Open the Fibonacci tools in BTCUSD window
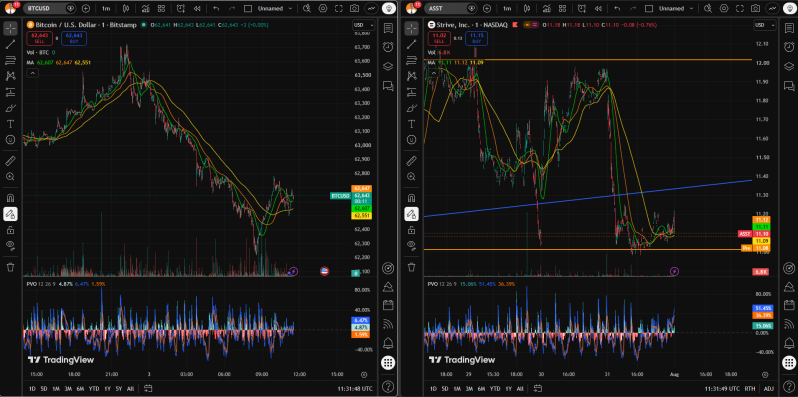This screenshot has width=798, height=397. pyautogui.click(x=10, y=60)
